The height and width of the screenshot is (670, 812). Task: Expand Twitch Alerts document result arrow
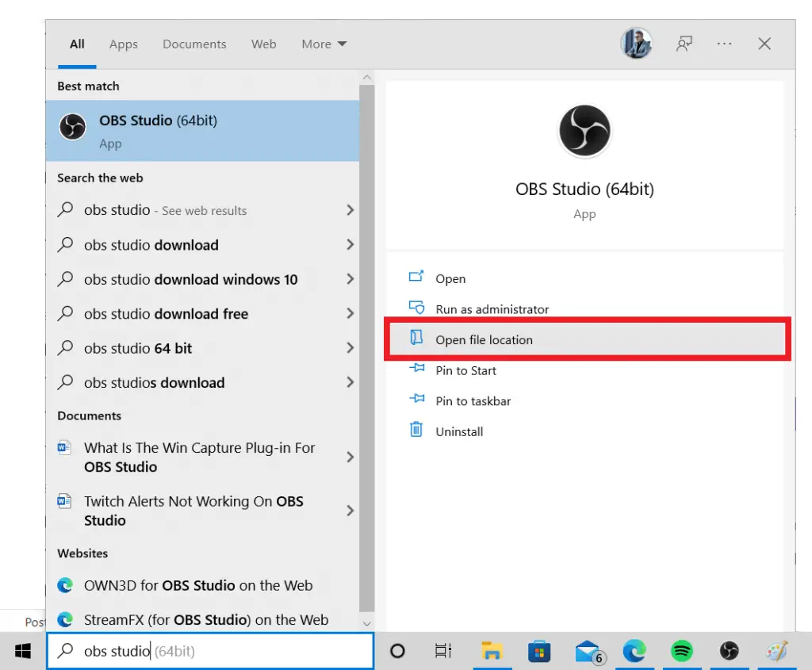[x=350, y=511]
